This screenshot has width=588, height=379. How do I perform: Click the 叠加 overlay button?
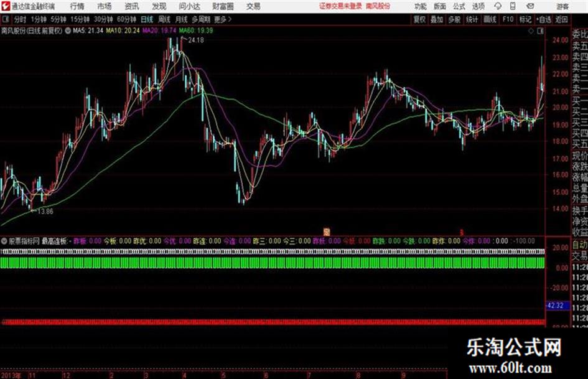(x=437, y=19)
